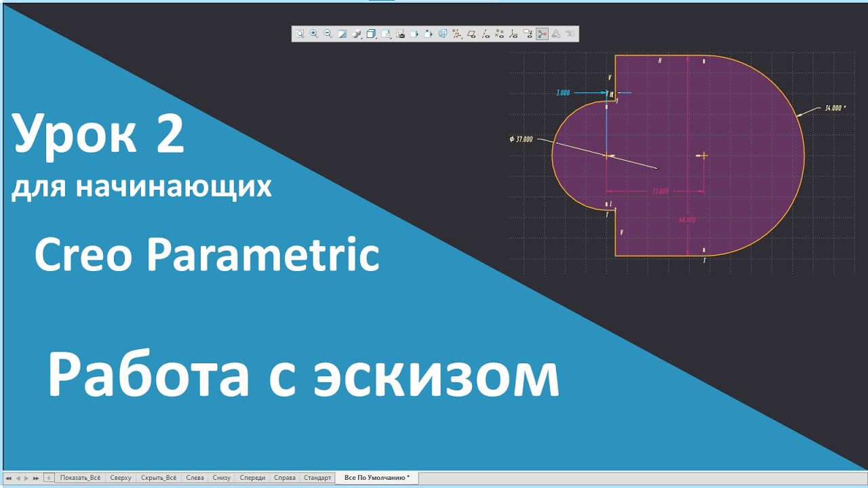Screen dimensions: 868x488
Task: Open the saved orientations cube dropdown
Action: [372, 33]
